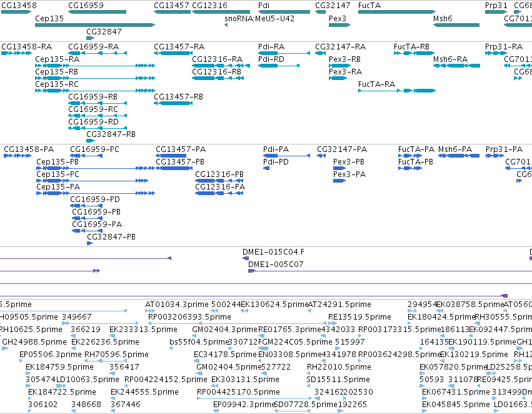Click the Msh6-PA protein label
532x414 pixels.
pos(455,149)
